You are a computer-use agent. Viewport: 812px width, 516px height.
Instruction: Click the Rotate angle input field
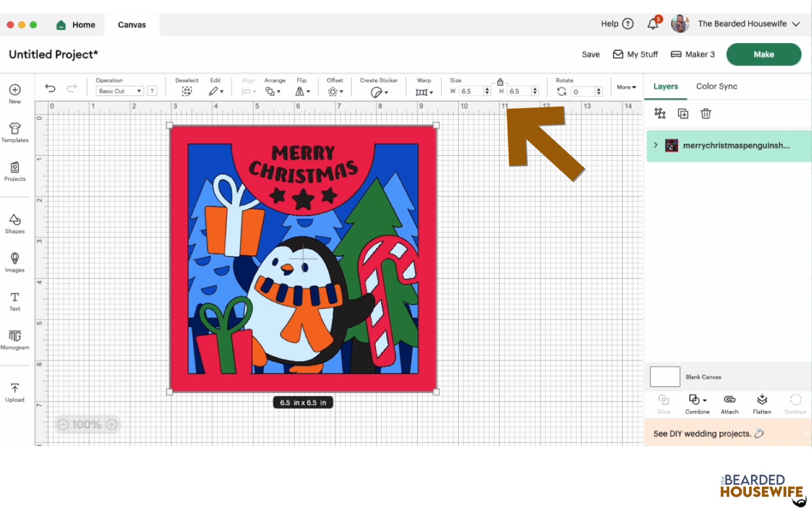click(583, 92)
